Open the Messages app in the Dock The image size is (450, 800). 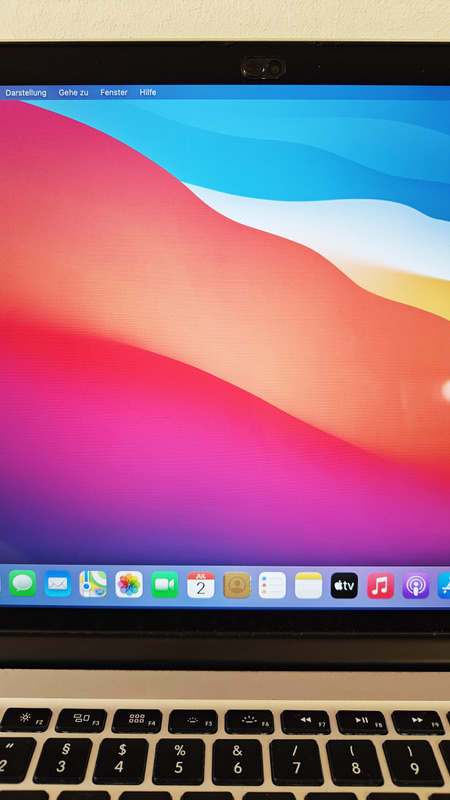pos(22,583)
